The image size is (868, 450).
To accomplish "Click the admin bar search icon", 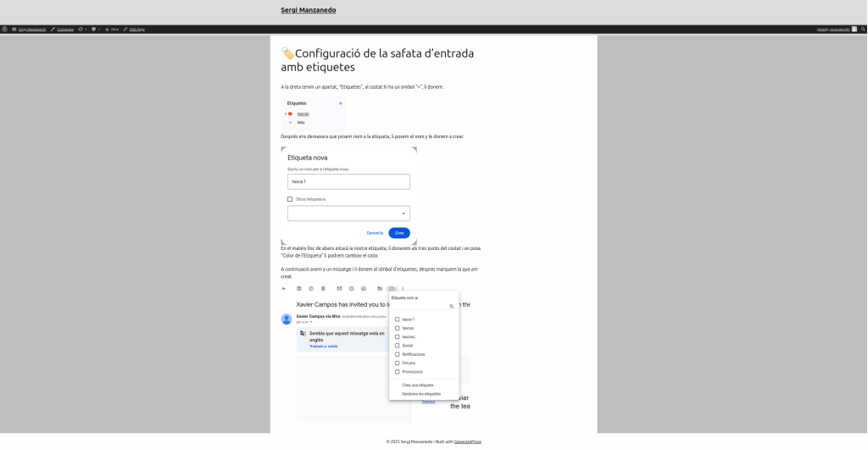I will click(x=863, y=29).
